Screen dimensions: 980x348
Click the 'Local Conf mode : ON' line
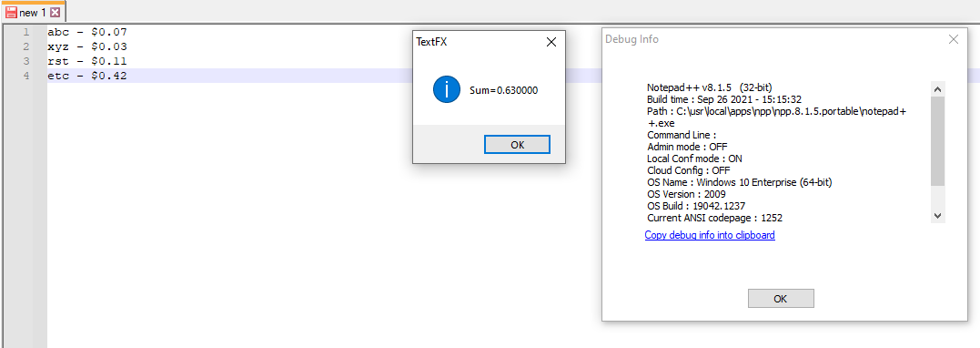(x=694, y=159)
